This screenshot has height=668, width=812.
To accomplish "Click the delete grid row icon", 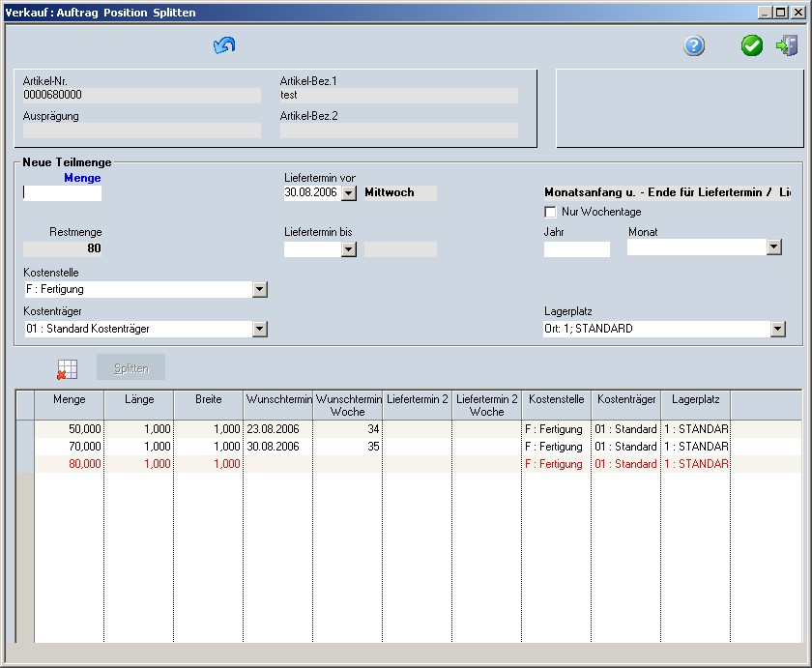I will pos(67,368).
